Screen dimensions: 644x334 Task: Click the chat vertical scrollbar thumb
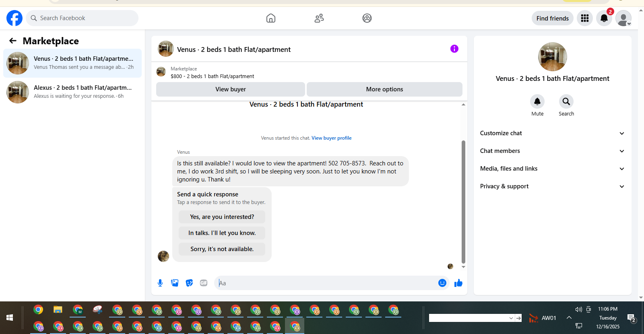coord(463,202)
